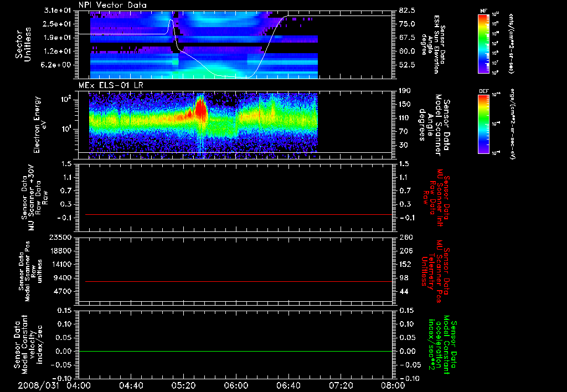Click the DEF color scale bar
This screenshot has height=392, width=567.
(484, 124)
